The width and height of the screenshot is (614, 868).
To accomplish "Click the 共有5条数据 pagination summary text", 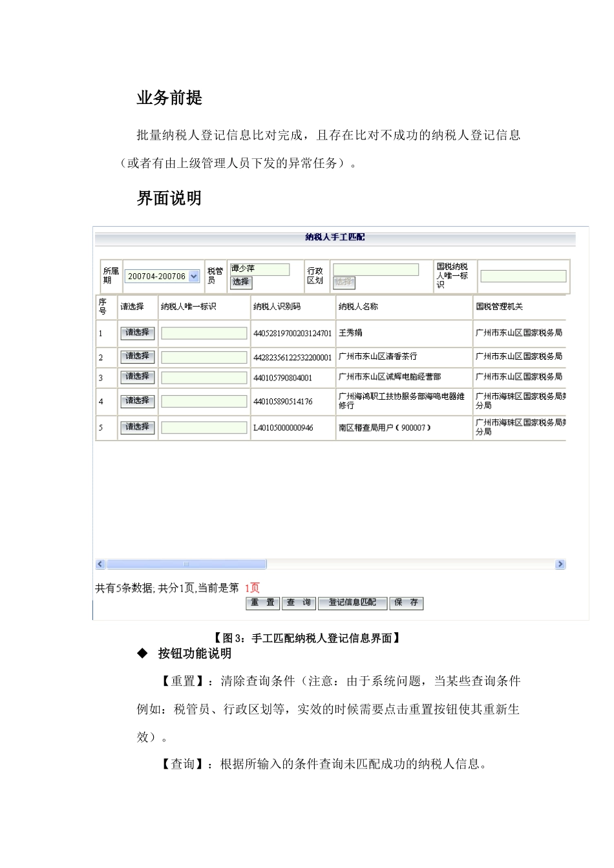I will click(x=167, y=588).
